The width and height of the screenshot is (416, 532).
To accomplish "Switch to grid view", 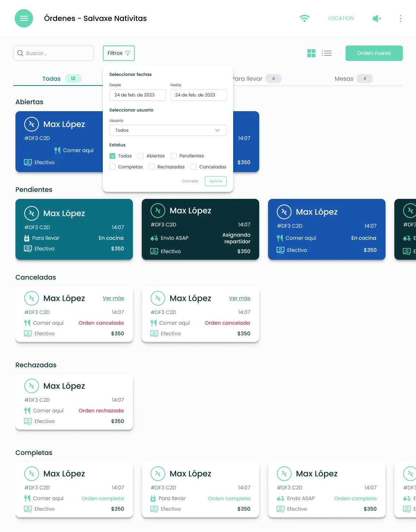I will tap(311, 53).
